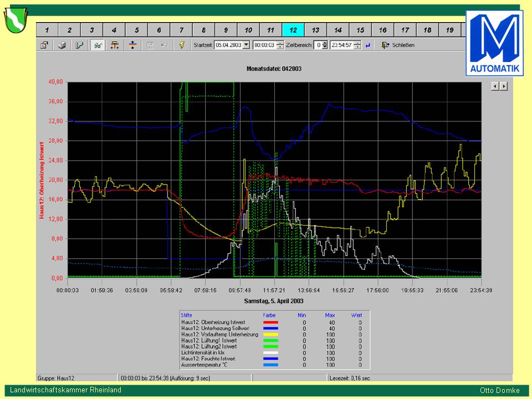Screen dimensions: 532x399
Task: Click the printer icon in toolbar
Action: click(x=62, y=45)
